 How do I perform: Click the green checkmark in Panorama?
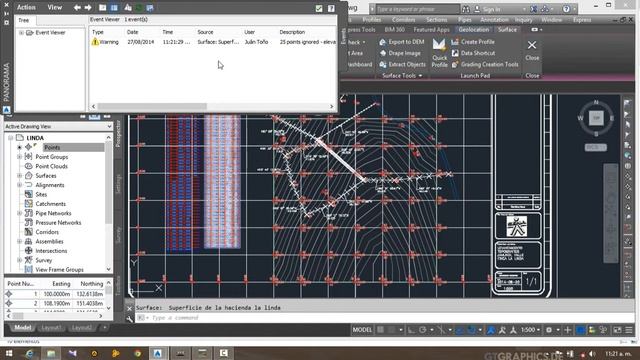click(319, 8)
